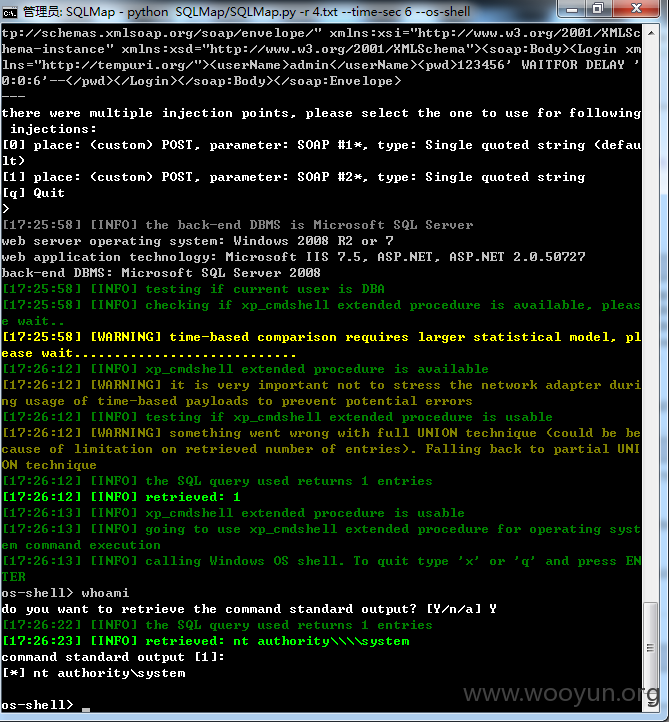Click the 'command standard output [1]:' line
669x722 pixels.
(x=113, y=657)
